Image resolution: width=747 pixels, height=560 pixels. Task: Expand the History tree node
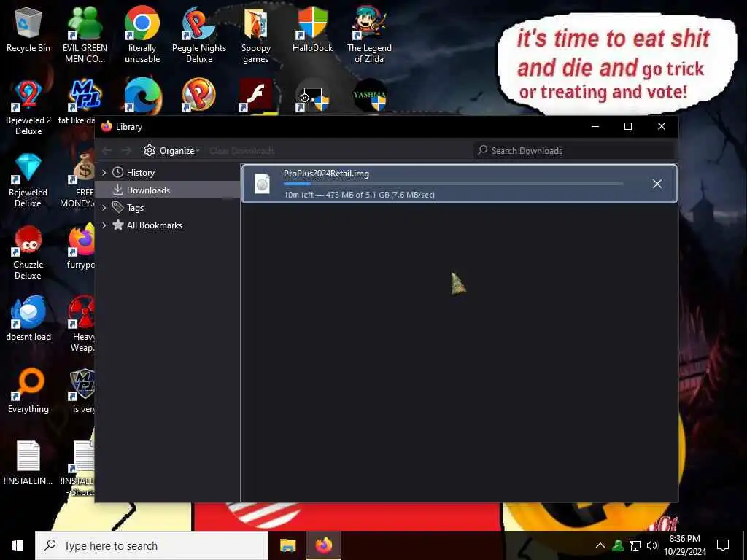click(x=104, y=173)
